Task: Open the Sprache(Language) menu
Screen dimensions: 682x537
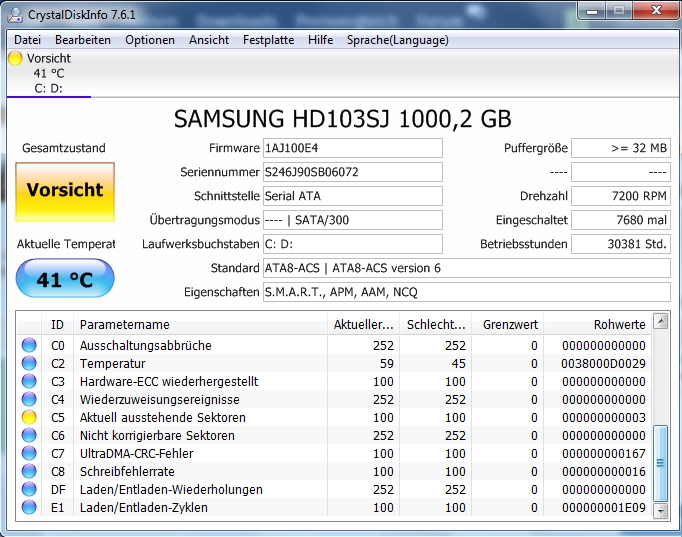Action: 398,40
